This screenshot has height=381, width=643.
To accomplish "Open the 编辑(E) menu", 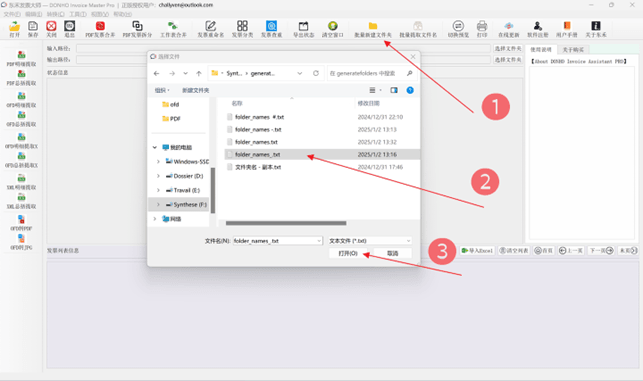I will point(34,14).
